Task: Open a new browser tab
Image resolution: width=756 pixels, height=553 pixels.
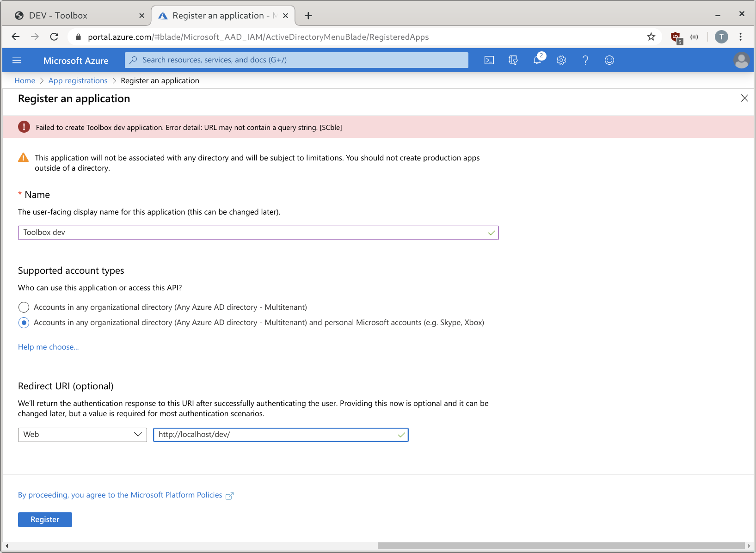Action: point(308,16)
